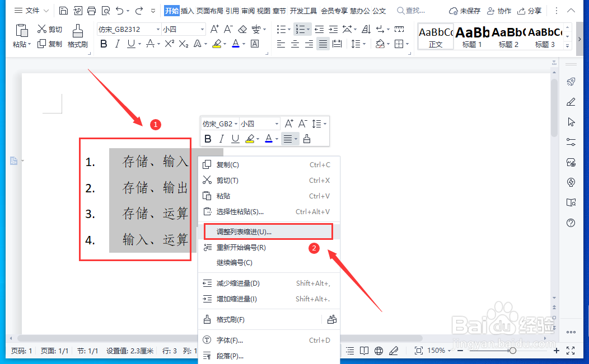Click the help question mark sidebar icon
589x364 pixels.
[x=571, y=223]
